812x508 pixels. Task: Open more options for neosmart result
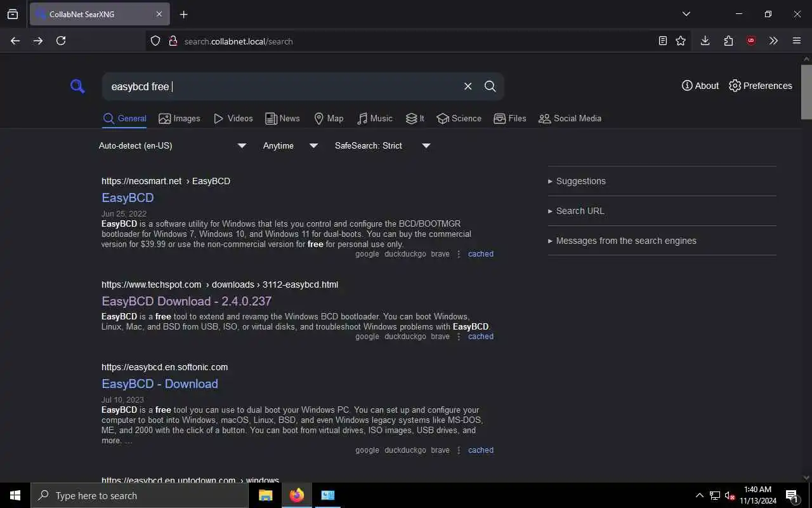459,254
